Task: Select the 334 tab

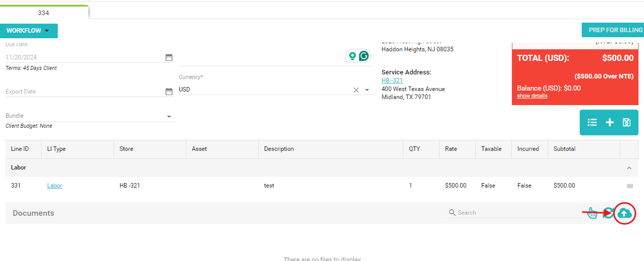Action: pyautogui.click(x=44, y=13)
